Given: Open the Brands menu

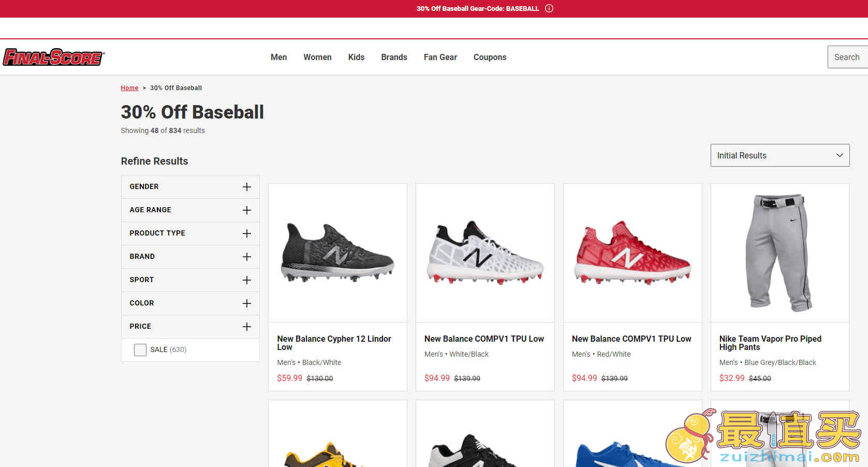Looking at the screenshot, I should tap(394, 57).
